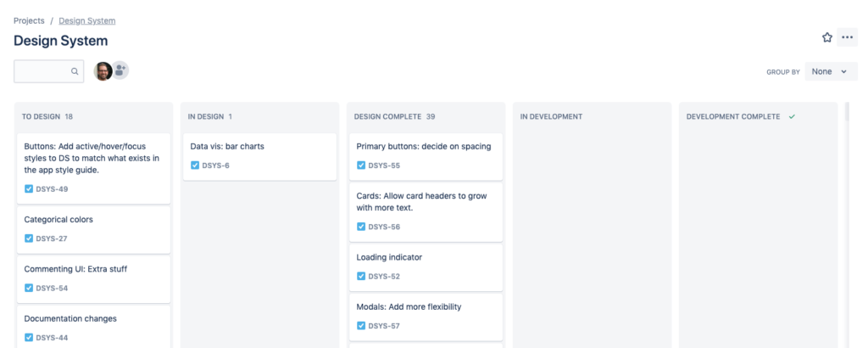Click the task type icon beside DSYS-55

click(361, 166)
